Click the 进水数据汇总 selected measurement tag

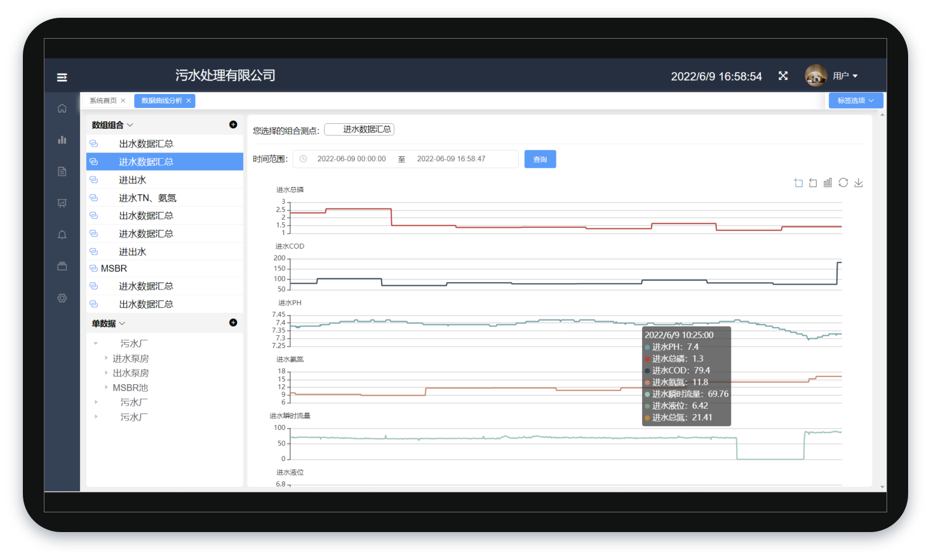click(x=359, y=130)
